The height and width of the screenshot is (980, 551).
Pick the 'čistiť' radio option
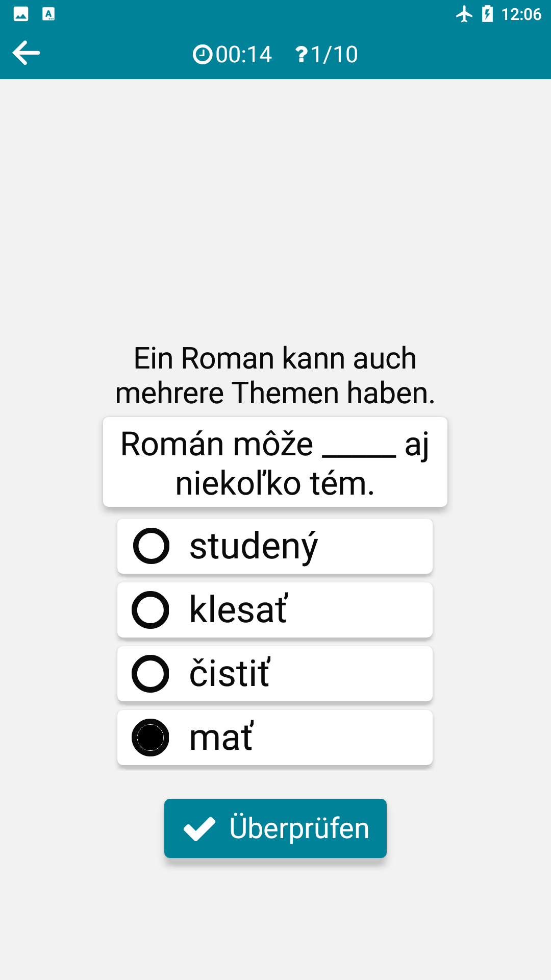151,674
